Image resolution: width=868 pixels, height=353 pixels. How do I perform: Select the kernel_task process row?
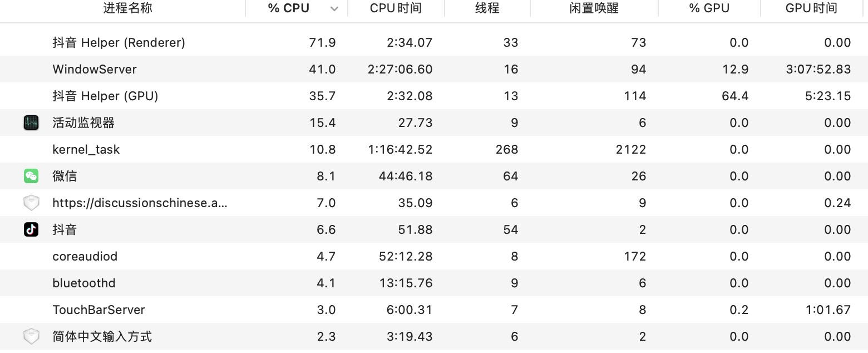86,150
